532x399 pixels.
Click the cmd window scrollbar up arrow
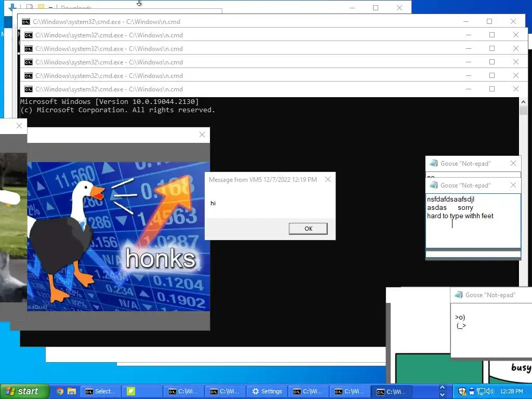[x=523, y=102]
